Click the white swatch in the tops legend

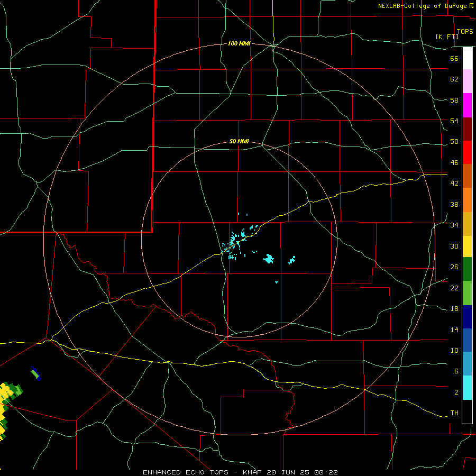point(467,58)
